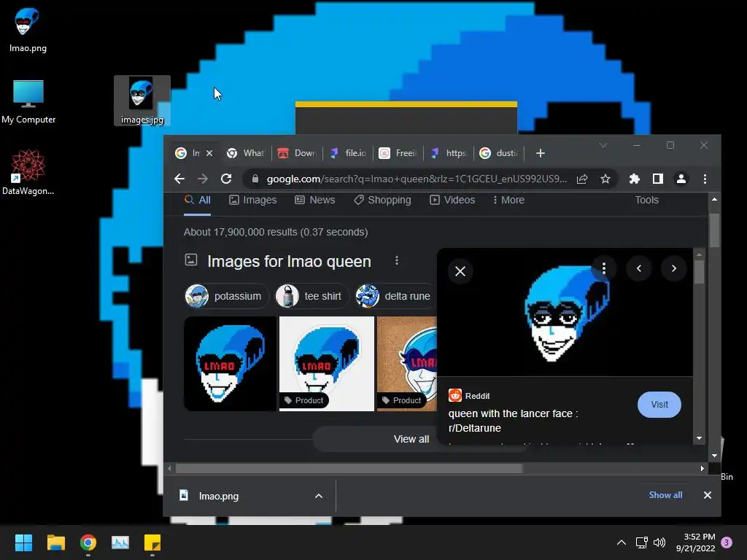Switch to the 'What' Chrome tab

click(x=246, y=153)
